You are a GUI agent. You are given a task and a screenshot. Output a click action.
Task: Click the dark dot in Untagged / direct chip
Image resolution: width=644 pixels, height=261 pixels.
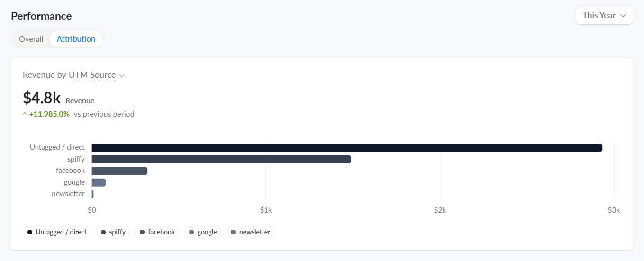click(x=30, y=232)
